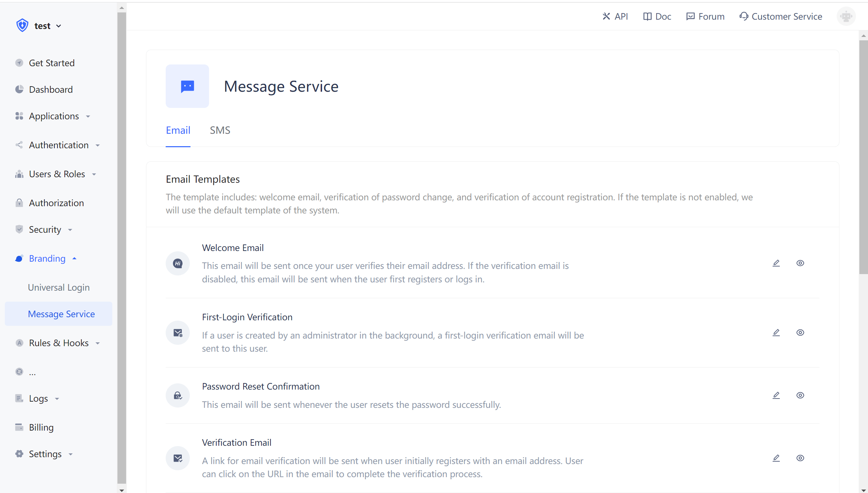868x493 pixels.
Task: Open the API link in header
Action: pos(615,16)
